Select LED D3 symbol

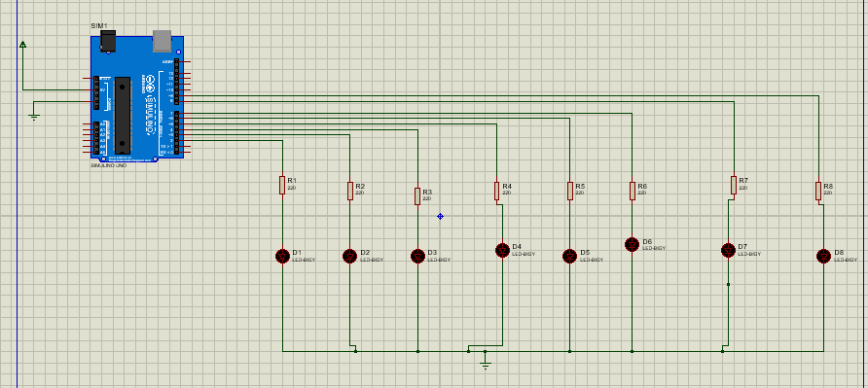click(x=418, y=257)
